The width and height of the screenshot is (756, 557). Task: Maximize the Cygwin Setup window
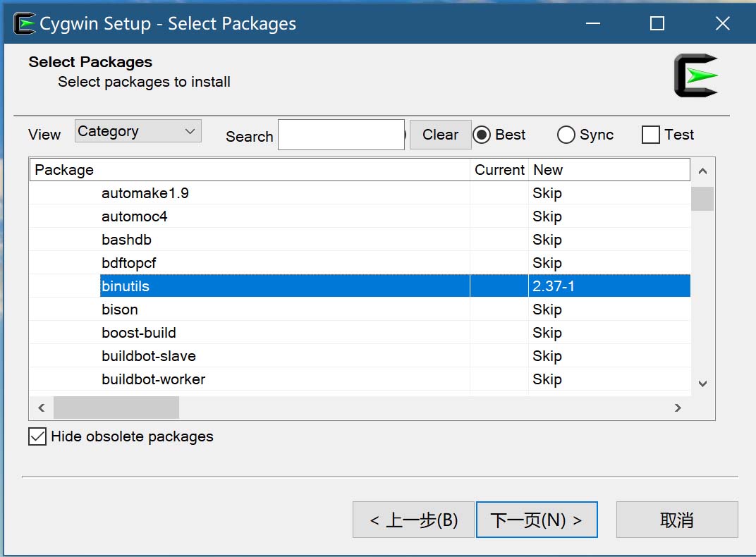coord(657,23)
